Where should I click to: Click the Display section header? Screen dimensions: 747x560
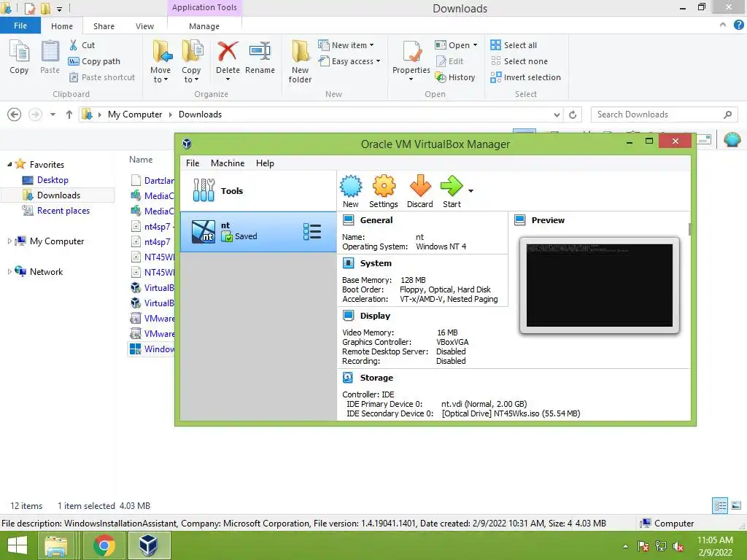(x=375, y=316)
